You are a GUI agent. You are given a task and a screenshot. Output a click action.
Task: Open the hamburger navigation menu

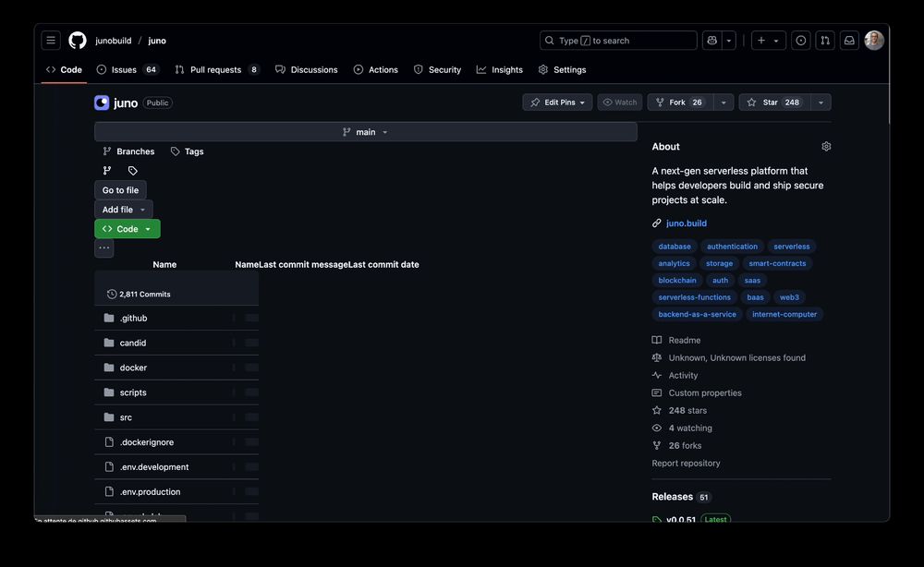pyautogui.click(x=51, y=41)
